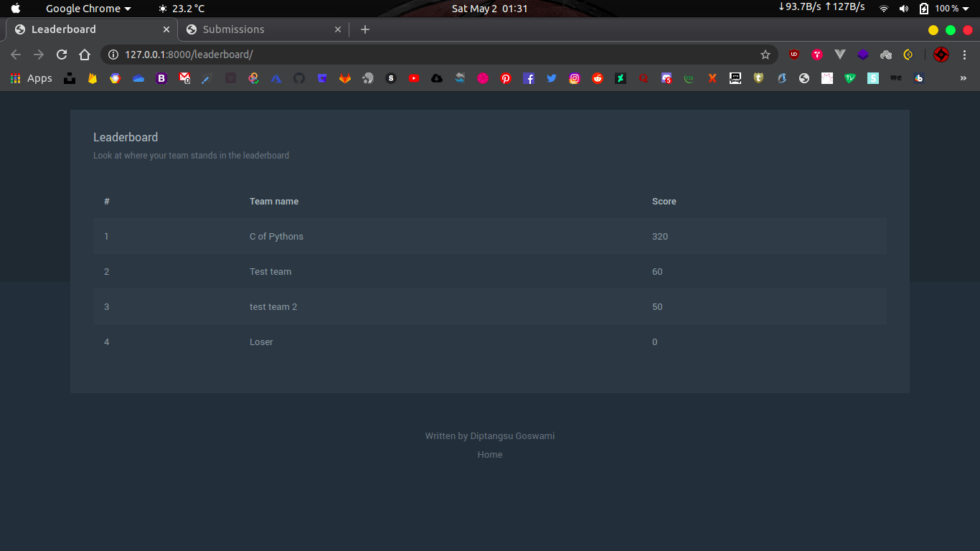
Task: Open the Apple logo menu
Action: pyautogui.click(x=16, y=9)
